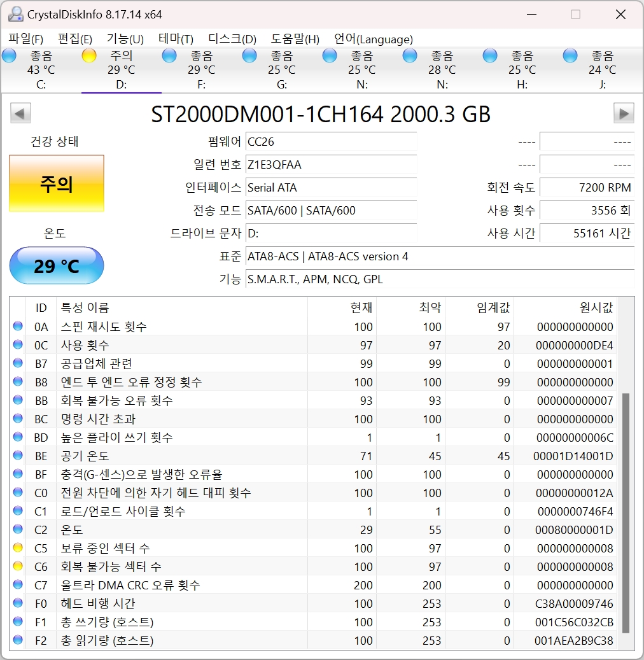644x660 pixels.
Task: Click the interface field Serial ATA
Action: [332, 187]
